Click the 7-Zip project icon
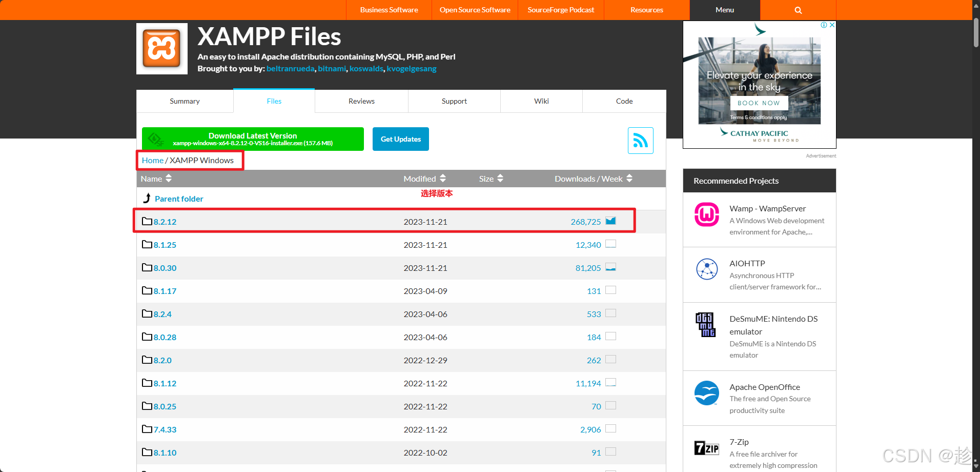 point(707,448)
